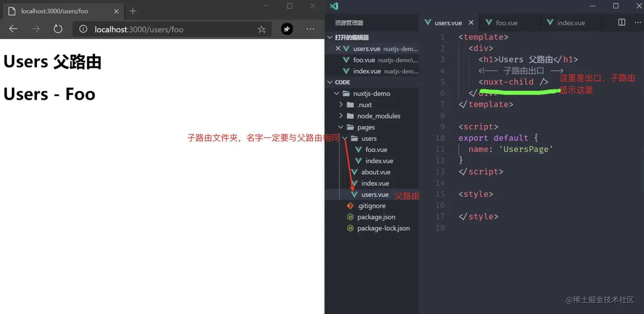Click the 'UsersPage' string in code
Viewport: 644px width, 314px height.
(526, 149)
